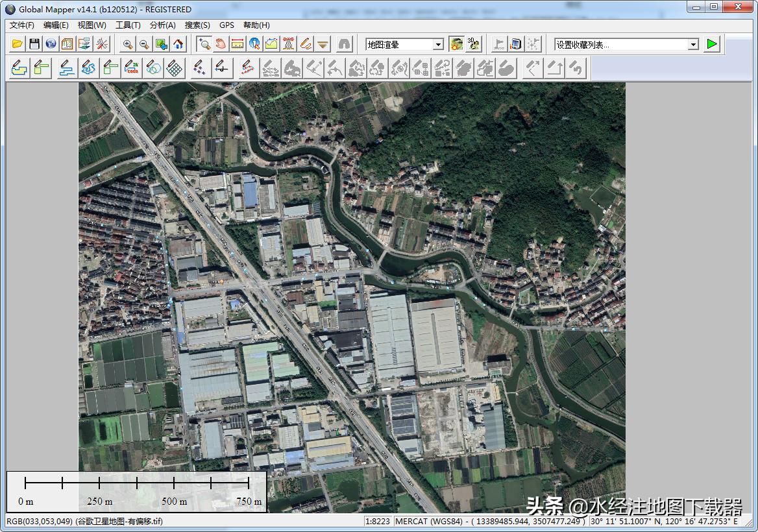
Task: Open the online data download globe icon
Action: (x=51, y=45)
